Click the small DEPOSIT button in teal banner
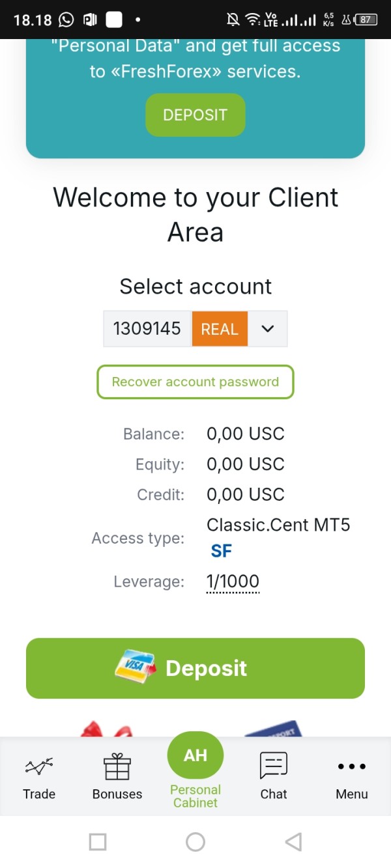Viewport: 391px width, 868px height. pyautogui.click(x=195, y=115)
